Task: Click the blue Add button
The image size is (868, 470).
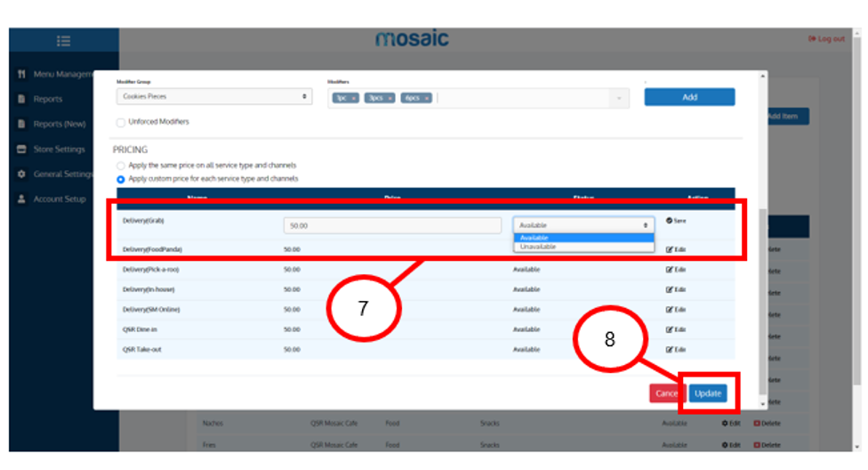Action: point(689,97)
